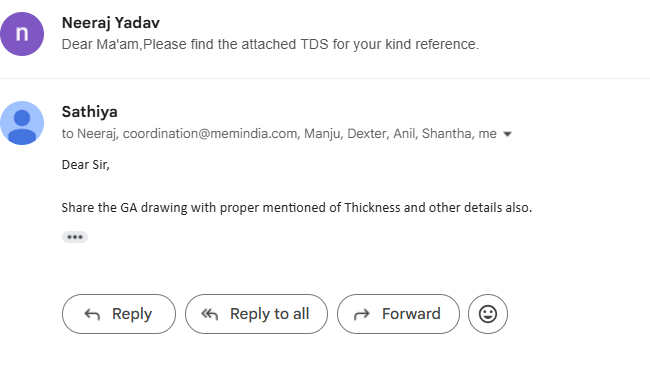Click recipient Shantha in the to line
650x373 pixels.
tap(447, 134)
